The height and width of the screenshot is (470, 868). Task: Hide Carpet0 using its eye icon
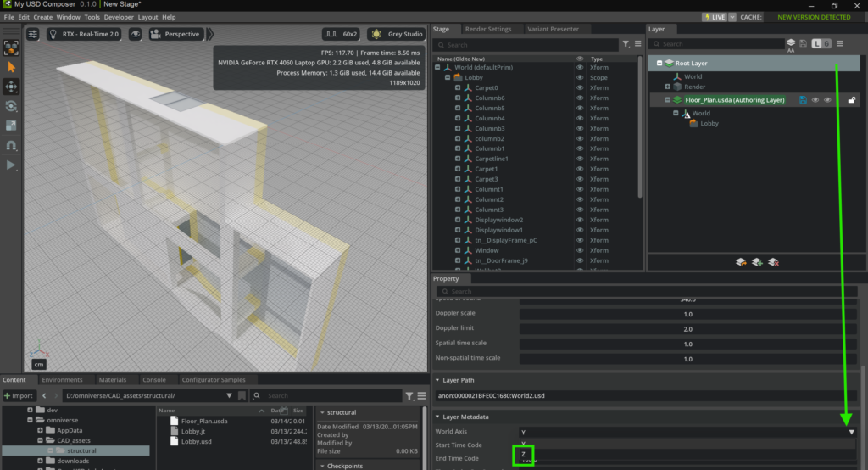point(580,88)
